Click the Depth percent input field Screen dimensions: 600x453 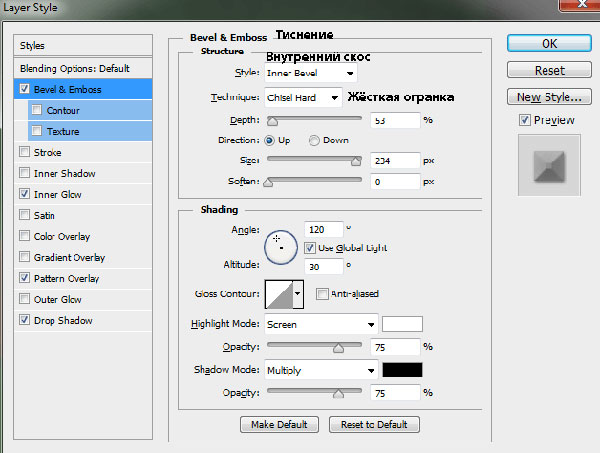(395, 121)
